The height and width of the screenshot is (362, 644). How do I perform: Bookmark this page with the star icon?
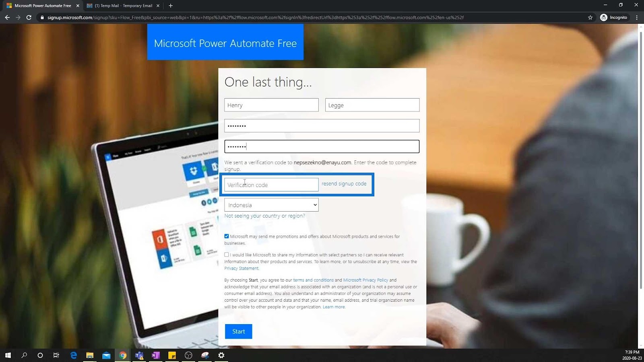pyautogui.click(x=590, y=17)
